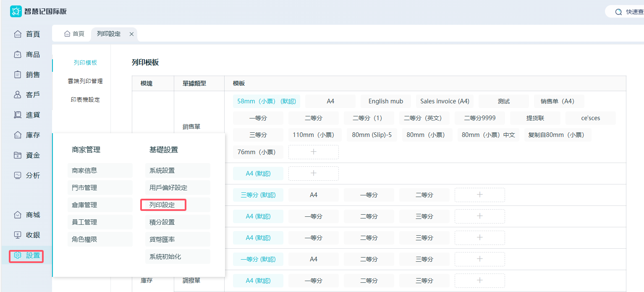644x292 pixels.
Task: Open the 庫存 inventory sidebar icon
Action: (x=18, y=135)
